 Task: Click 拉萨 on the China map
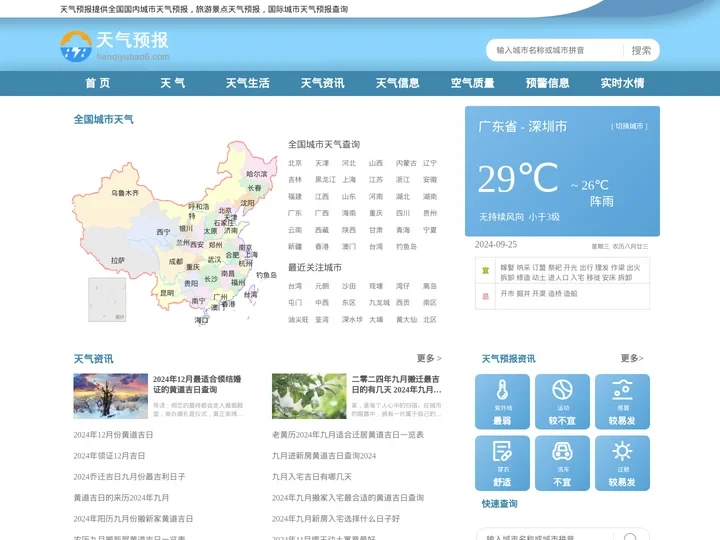point(118,260)
